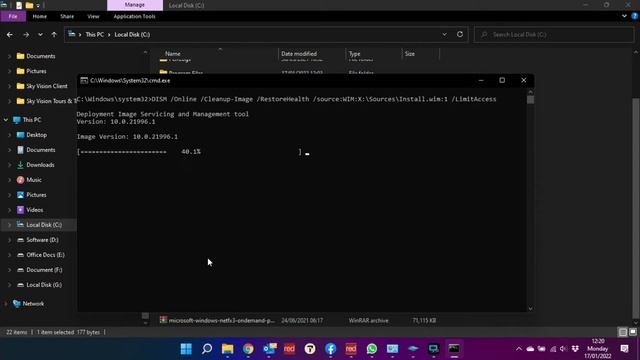640x360 pixels.
Task: Click This PC in the address path
Action: [x=95, y=35]
